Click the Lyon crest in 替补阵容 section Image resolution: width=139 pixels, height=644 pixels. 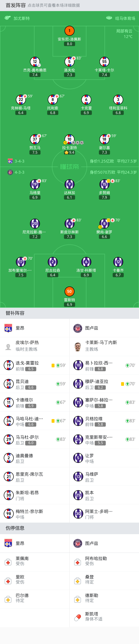tap(8, 328)
